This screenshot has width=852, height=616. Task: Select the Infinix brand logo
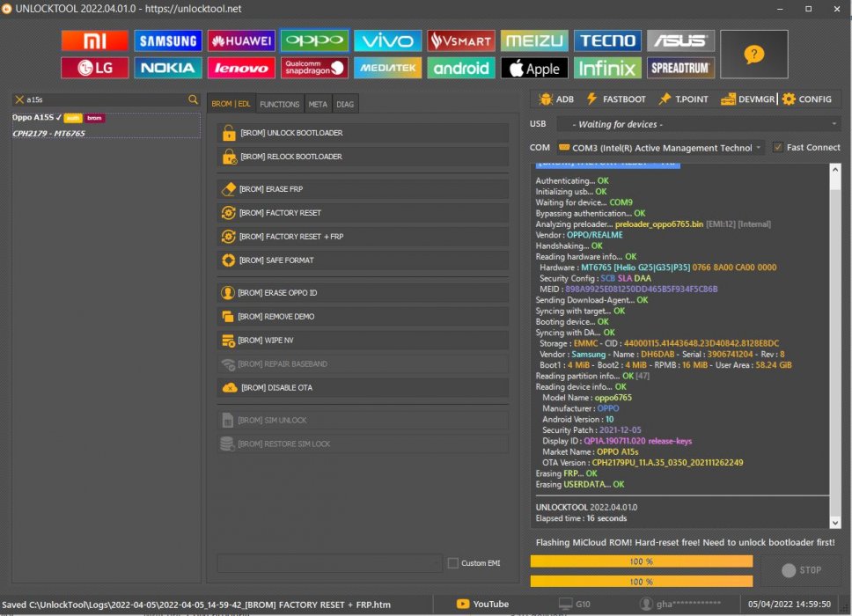(x=607, y=68)
